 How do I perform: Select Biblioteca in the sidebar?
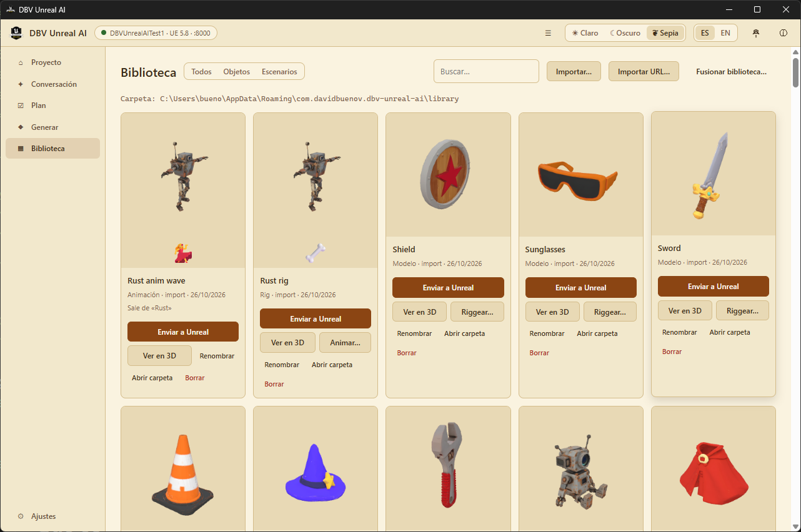click(x=52, y=149)
